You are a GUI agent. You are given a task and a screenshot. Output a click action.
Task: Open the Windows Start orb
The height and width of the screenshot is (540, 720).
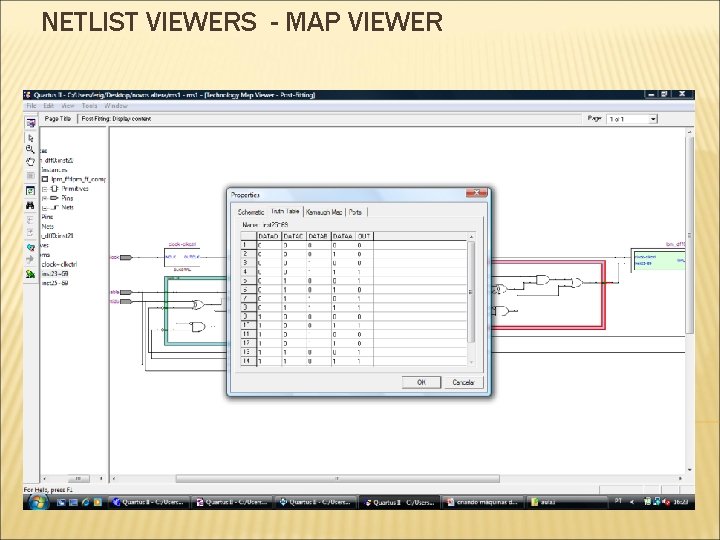pyautogui.click(x=38, y=502)
